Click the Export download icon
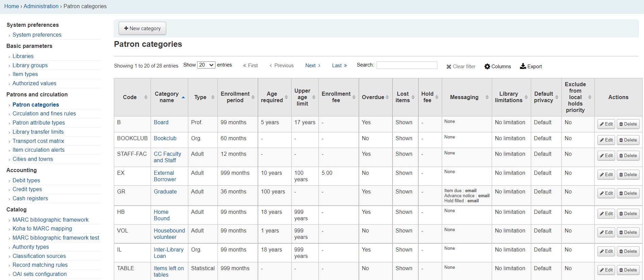The image size is (644, 280). pos(523,66)
